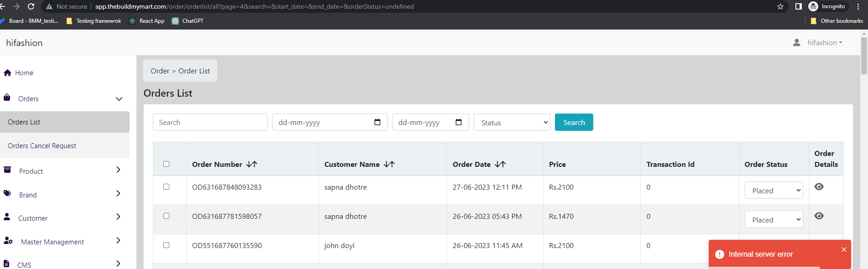The height and width of the screenshot is (269, 868).
Task: Click the Product box icon
Action: point(7,170)
